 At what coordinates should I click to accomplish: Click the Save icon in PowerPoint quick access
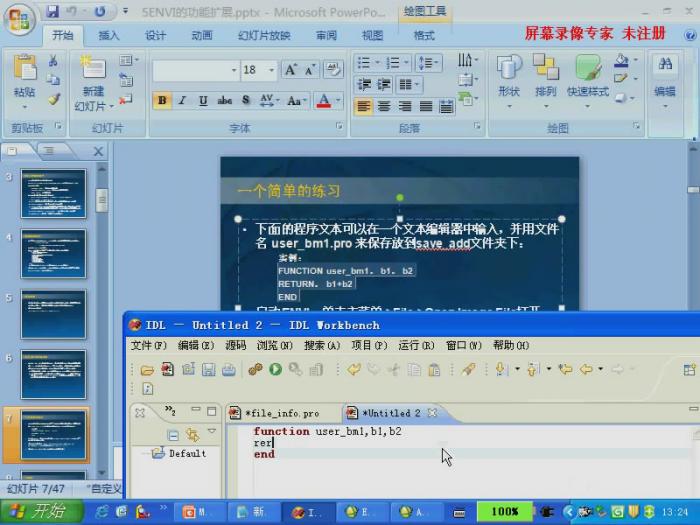click(51, 12)
